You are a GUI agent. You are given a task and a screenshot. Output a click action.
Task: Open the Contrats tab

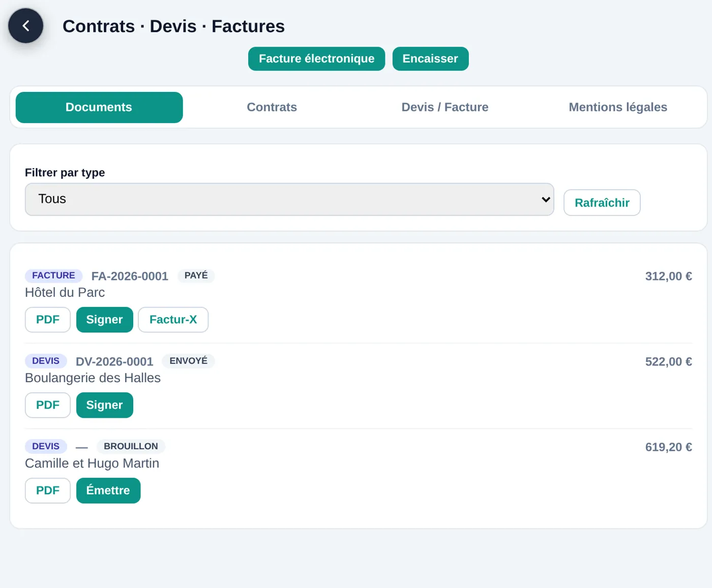point(272,107)
